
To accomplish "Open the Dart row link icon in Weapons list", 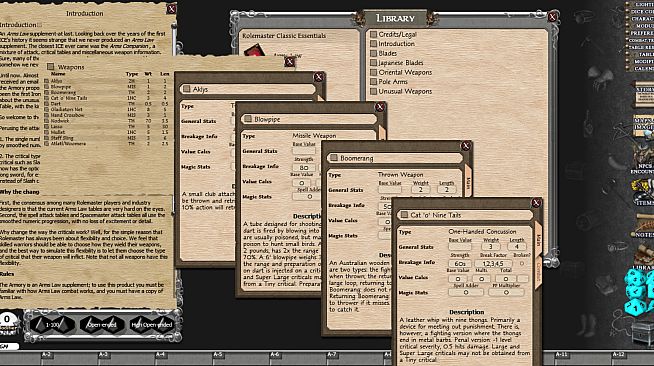I will click(47, 104).
